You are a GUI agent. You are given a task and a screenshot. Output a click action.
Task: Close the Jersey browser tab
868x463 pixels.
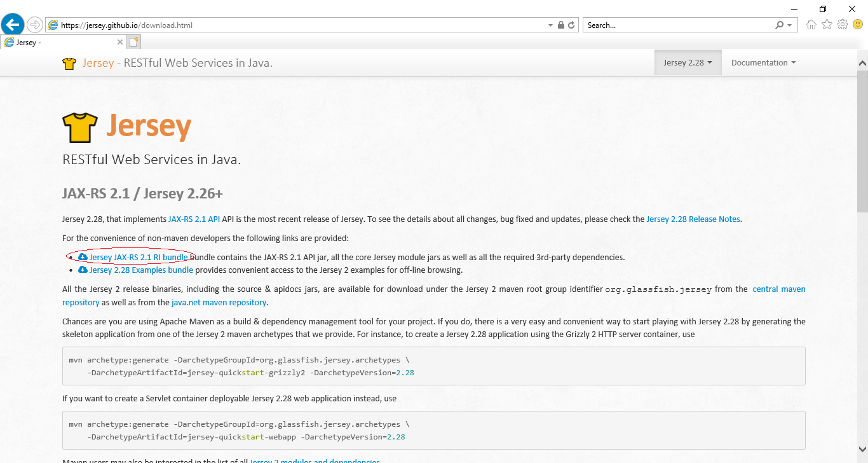tap(120, 42)
